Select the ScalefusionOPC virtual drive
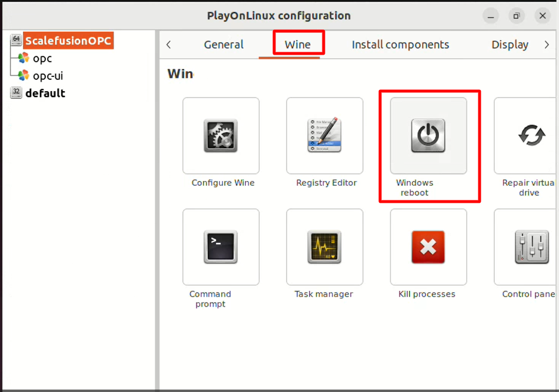The height and width of the screenshot is (392, 559). coord(68,41)
